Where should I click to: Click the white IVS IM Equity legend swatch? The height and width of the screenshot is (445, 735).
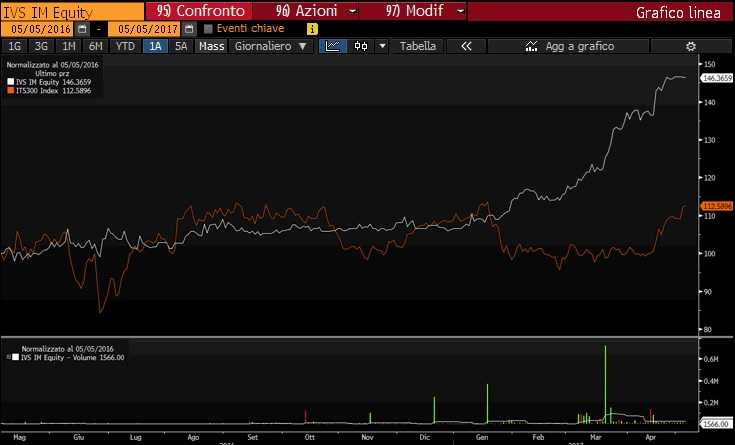tap(11, 82)
